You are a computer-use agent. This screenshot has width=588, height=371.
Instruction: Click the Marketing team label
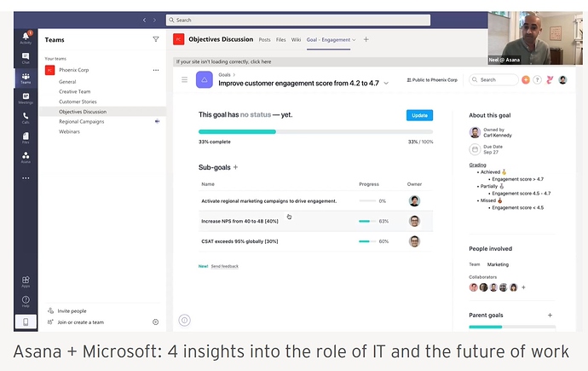coord(498,264)
